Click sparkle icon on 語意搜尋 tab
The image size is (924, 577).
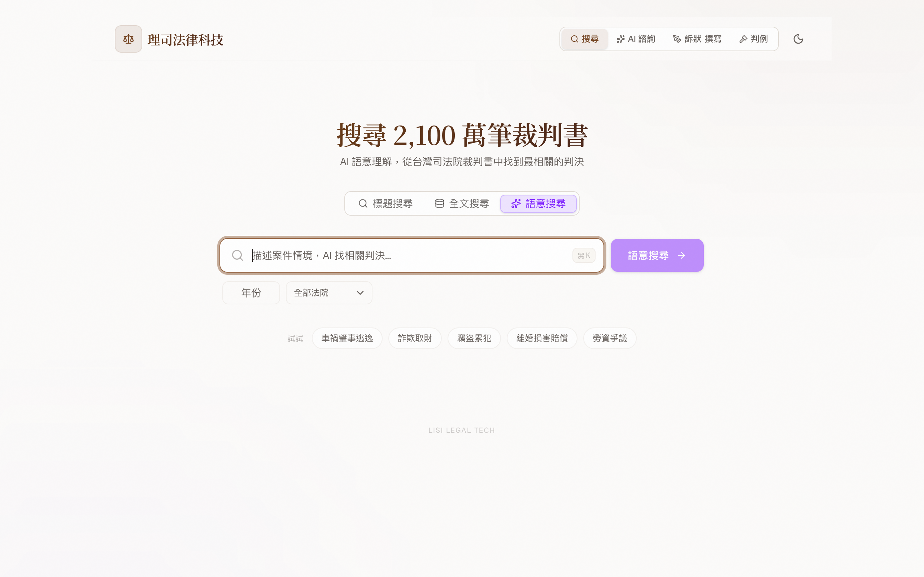[516, 203]
